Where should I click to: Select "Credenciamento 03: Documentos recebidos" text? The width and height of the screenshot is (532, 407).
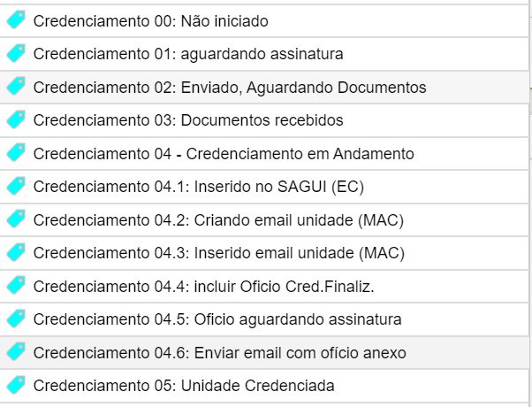point(187,120)
